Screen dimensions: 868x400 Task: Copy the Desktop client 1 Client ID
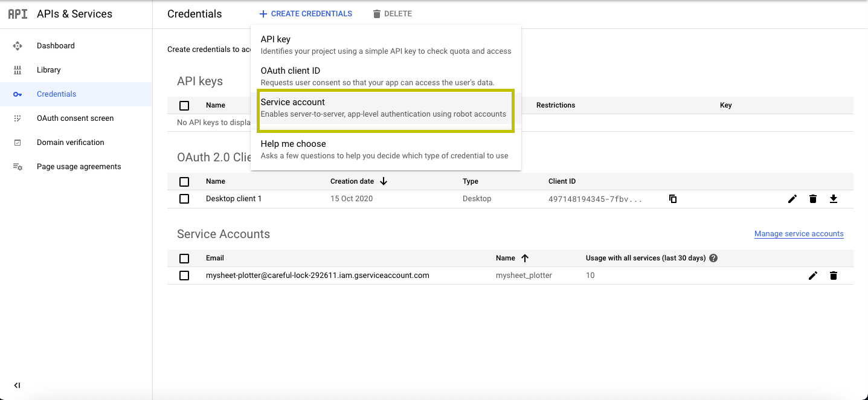[673, 199]
